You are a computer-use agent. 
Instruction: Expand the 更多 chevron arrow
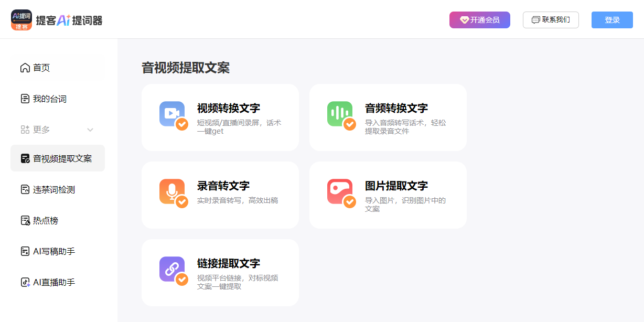pos(90,130)
